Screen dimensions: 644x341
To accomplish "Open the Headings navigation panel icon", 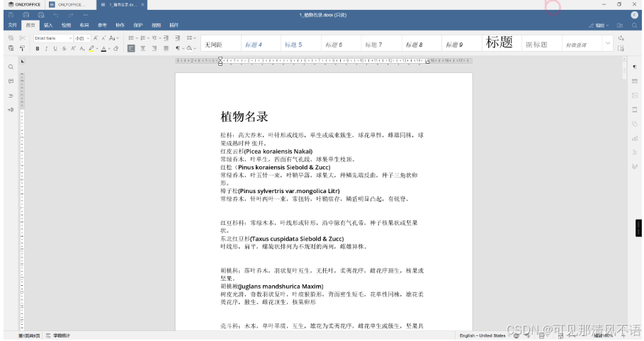I will [x=11, y=96].
